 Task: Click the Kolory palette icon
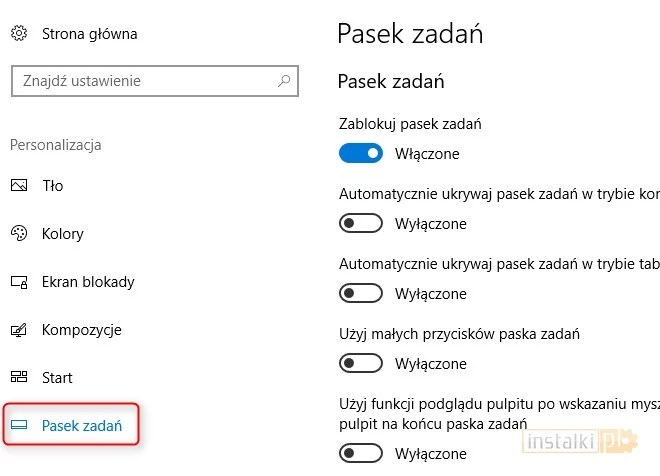[x=19, y=234]
